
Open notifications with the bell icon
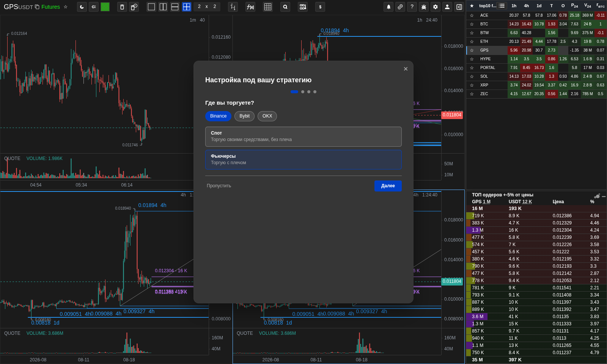(x=388, y=7)
